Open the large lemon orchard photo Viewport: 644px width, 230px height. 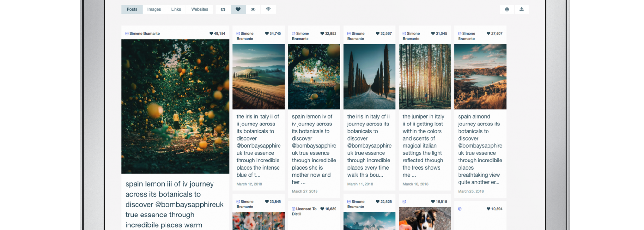(175, 106)
